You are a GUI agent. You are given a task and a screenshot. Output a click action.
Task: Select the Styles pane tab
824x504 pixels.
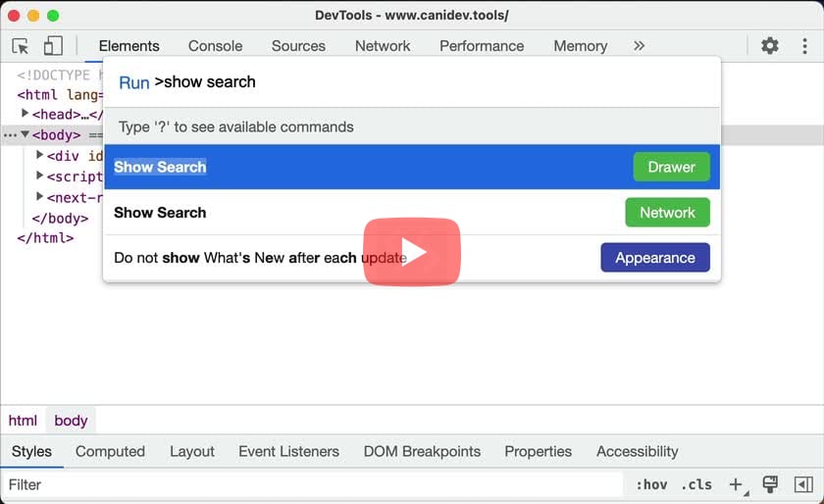31,451
